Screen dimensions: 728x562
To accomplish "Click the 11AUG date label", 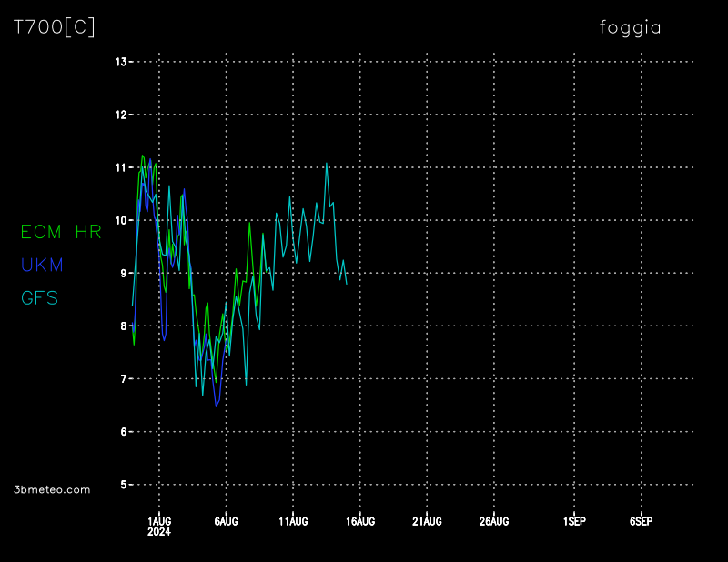I will [x=293, y=521].
